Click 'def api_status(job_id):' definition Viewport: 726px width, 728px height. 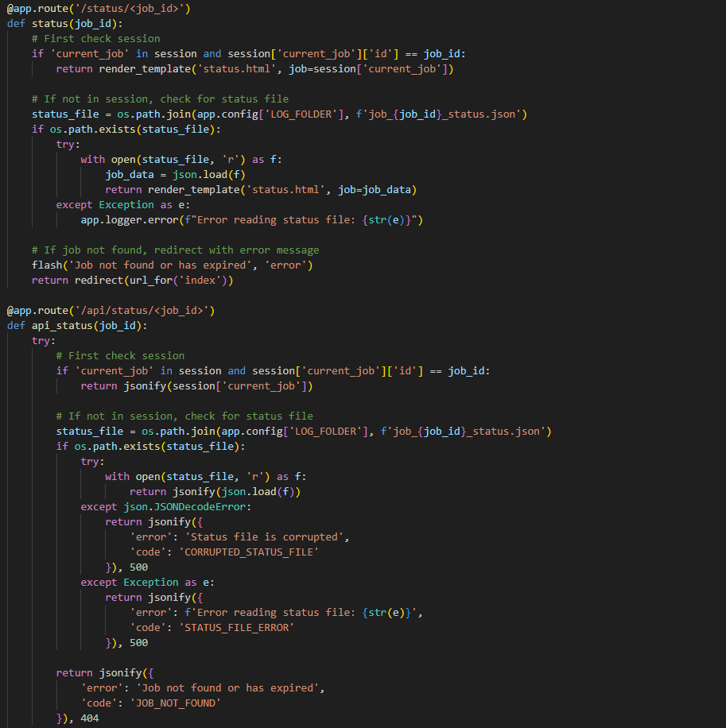[77, 326]
